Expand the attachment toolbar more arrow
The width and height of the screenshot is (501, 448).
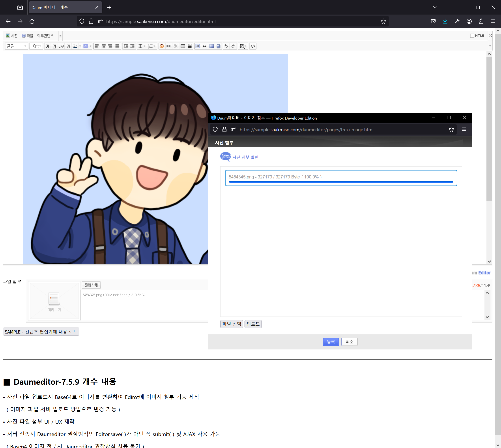tap(60, 36)
